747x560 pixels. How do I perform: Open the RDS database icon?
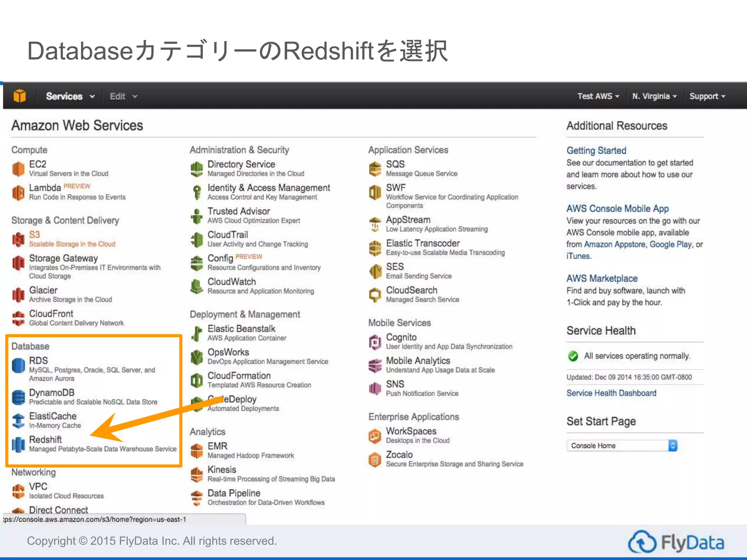(18, 365)
